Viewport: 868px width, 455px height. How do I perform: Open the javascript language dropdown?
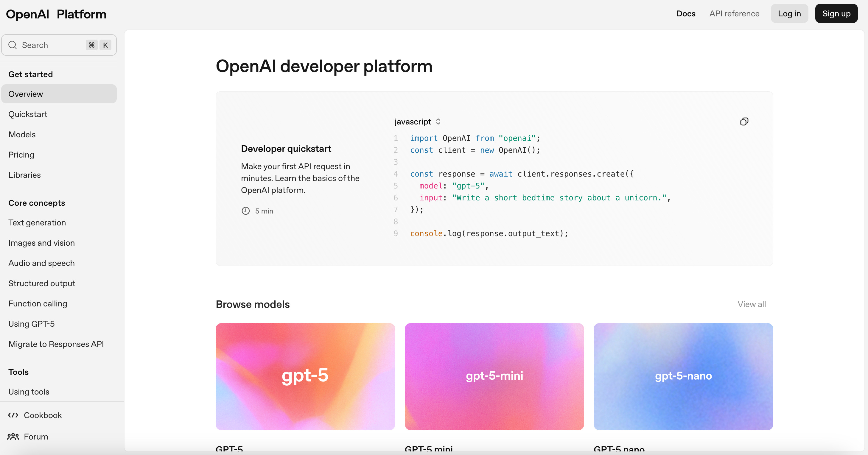click(413, 121)
